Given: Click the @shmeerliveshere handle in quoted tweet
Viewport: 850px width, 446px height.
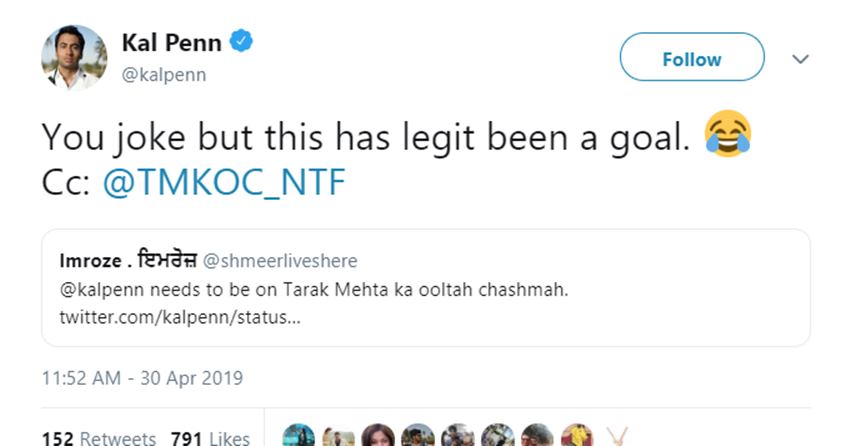Looking at the screenshot, I should click(280, 261).
